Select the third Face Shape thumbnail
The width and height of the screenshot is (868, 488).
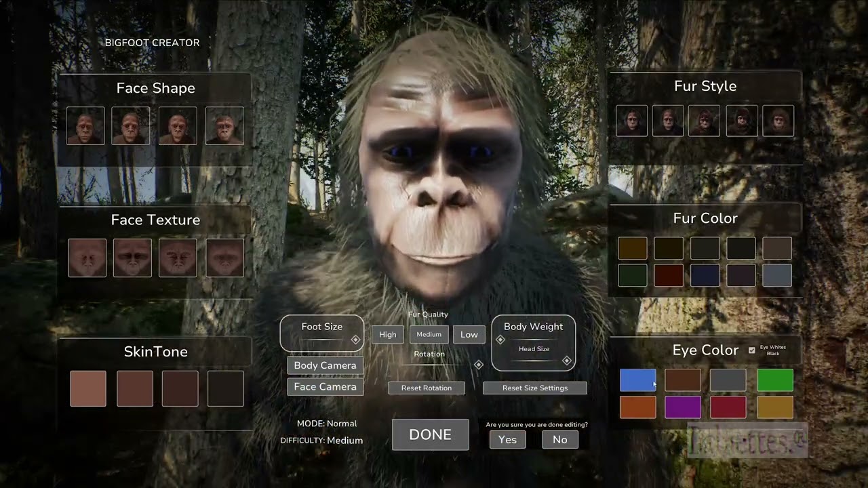pos(178,126)
